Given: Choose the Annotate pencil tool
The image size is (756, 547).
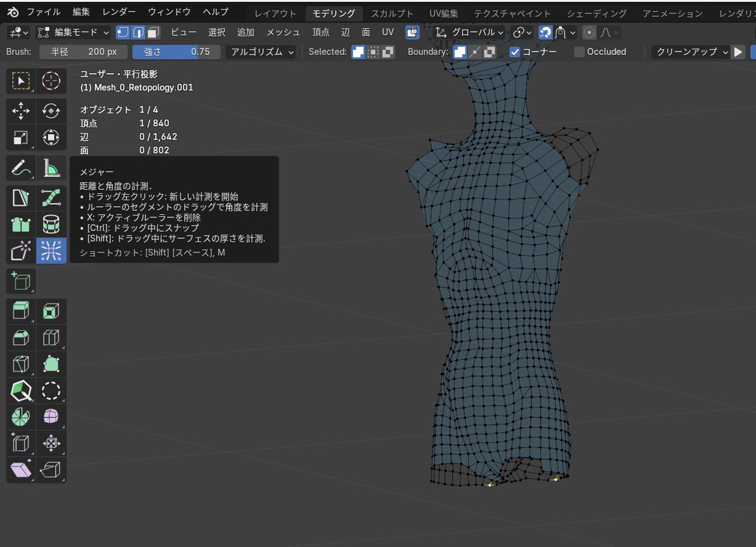Looking at the screenshot, I should click(21, 168).
